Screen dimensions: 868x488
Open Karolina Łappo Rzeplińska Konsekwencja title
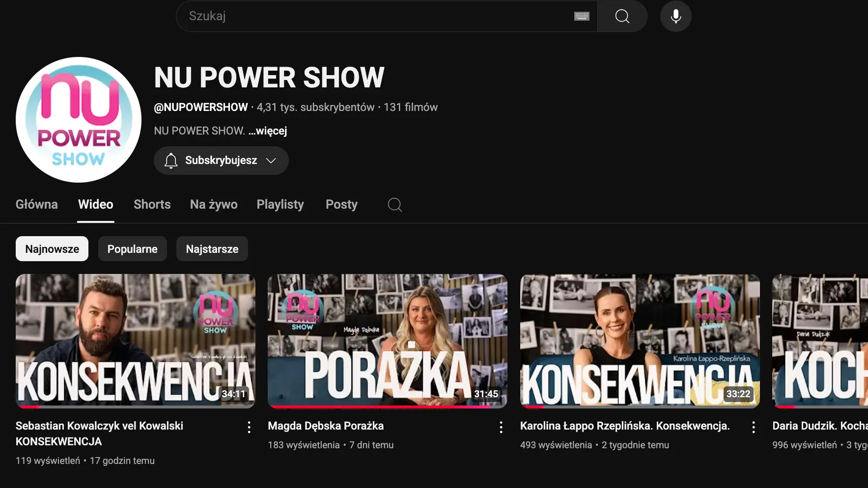625,426
